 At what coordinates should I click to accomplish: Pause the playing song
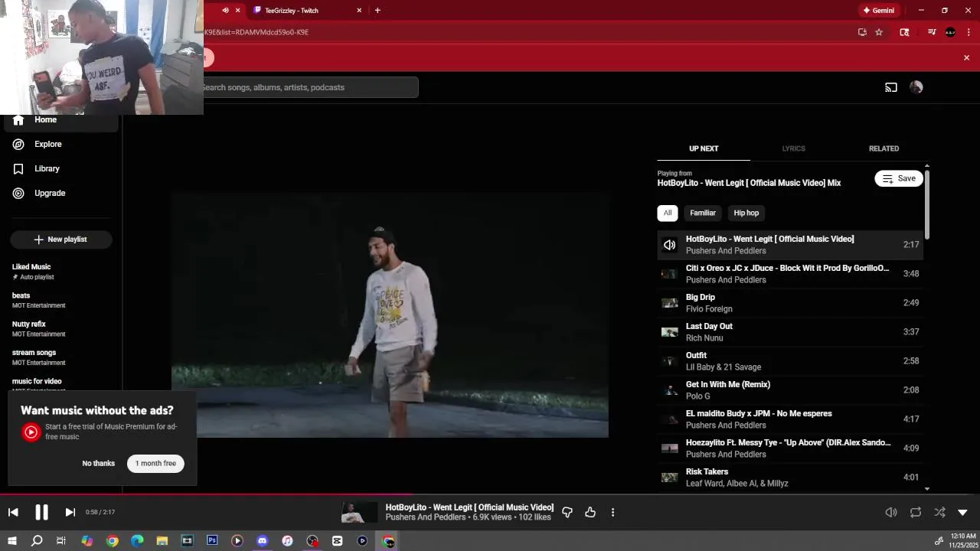[41, 512]
